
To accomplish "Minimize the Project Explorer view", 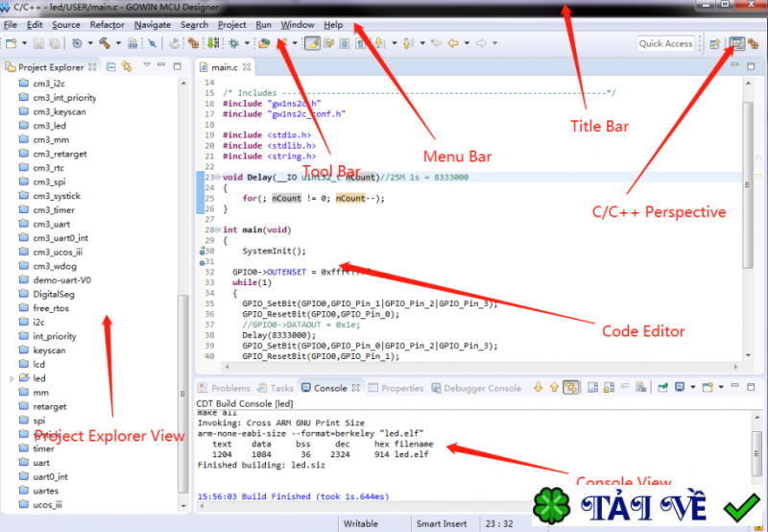I will pos(161,65).
